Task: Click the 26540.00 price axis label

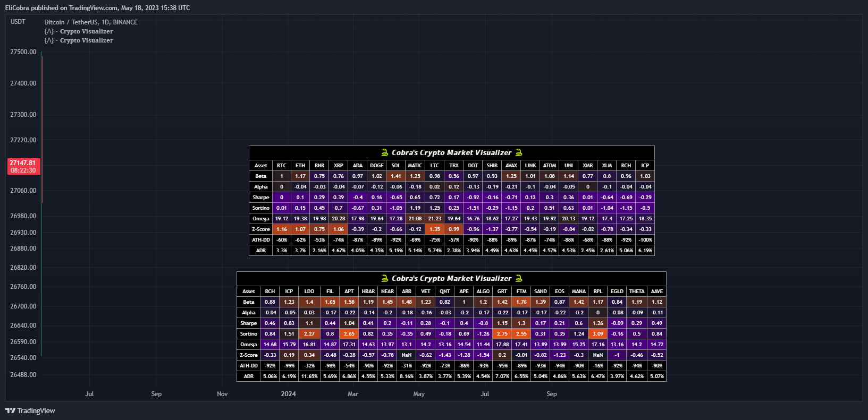Action: 23,358
